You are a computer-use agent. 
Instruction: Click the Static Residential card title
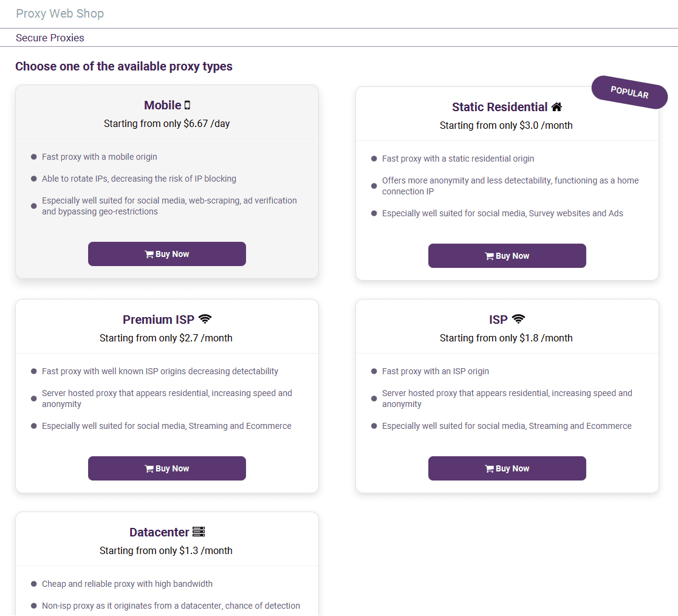pos(499,107)
